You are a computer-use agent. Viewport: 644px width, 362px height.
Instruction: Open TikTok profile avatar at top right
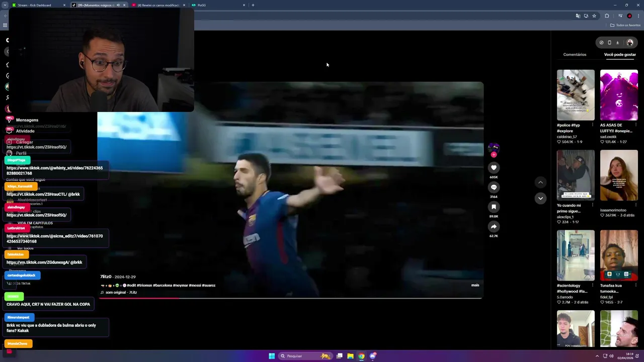(629, 43)
